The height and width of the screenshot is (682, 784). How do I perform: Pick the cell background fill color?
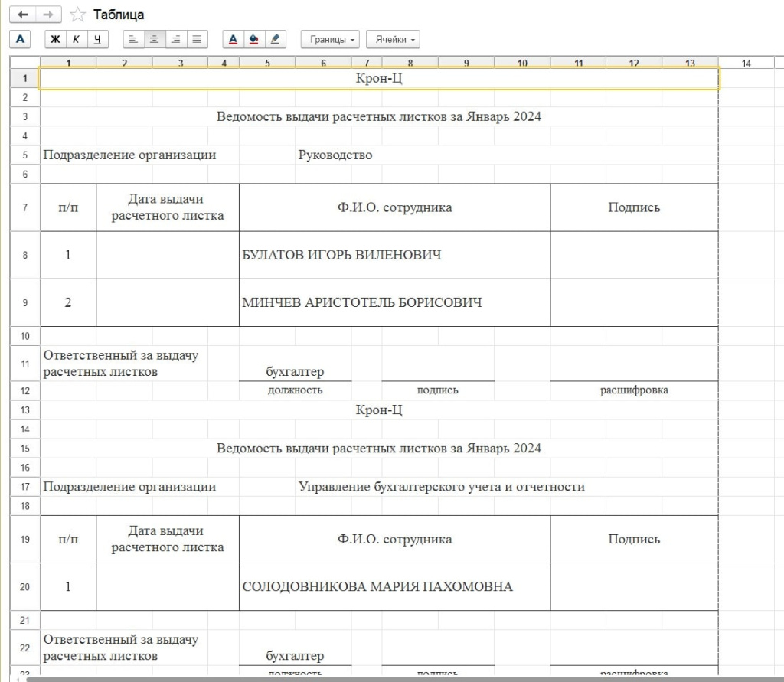254,39
